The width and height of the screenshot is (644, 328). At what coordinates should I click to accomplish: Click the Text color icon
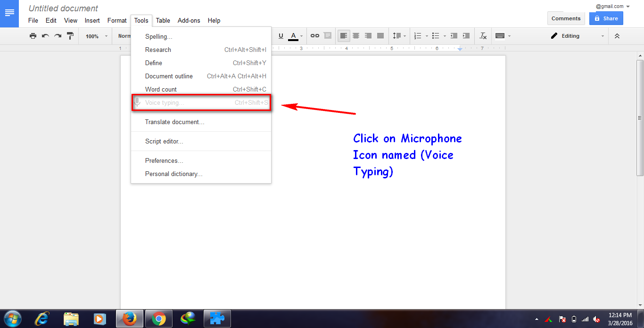point(293,35)
